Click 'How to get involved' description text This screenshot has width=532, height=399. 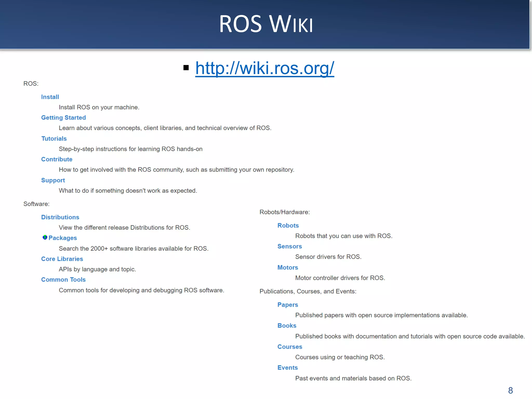coord(176,170)
